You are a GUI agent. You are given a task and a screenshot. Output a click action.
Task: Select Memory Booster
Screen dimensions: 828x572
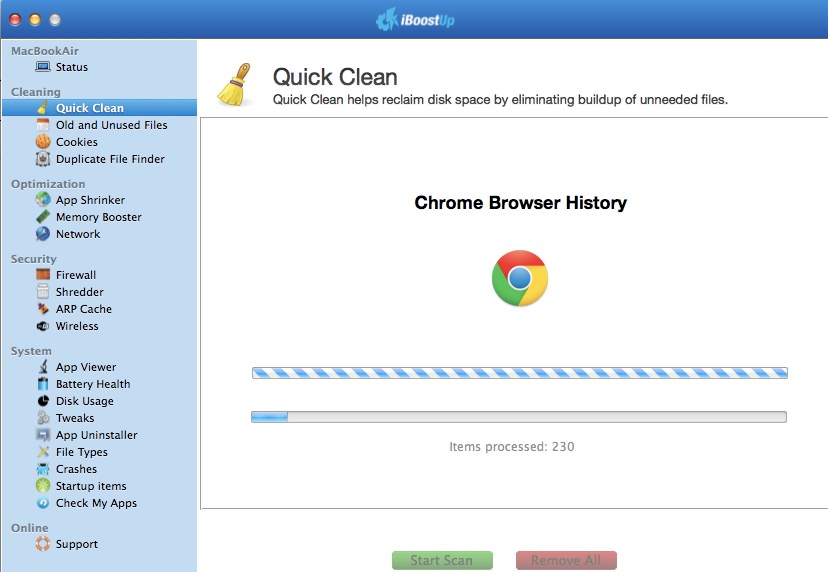99,217
